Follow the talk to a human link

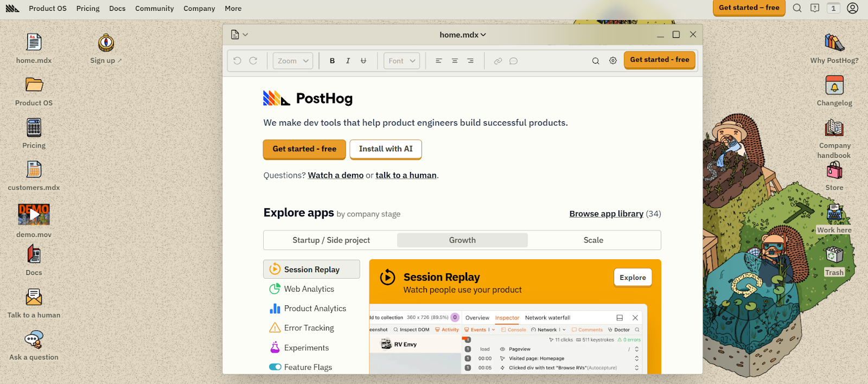coord(406,175)
